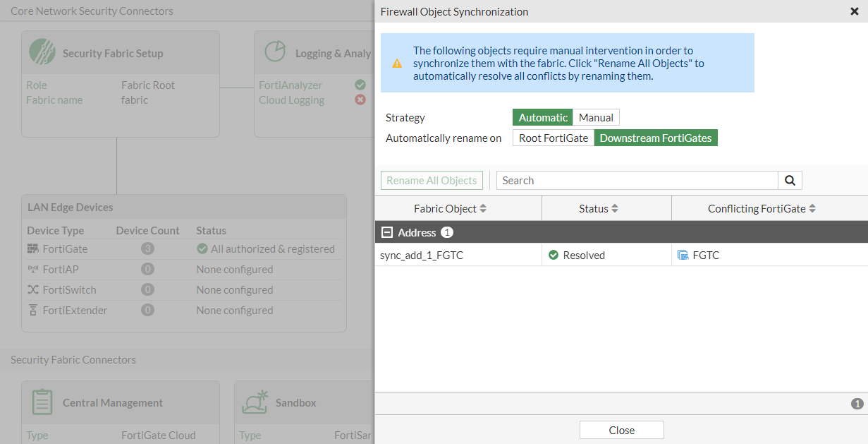Select Downstream FortiGates rename option
Image resolution: width=868 pixels, height=444 pixels.
coord(656,138)
